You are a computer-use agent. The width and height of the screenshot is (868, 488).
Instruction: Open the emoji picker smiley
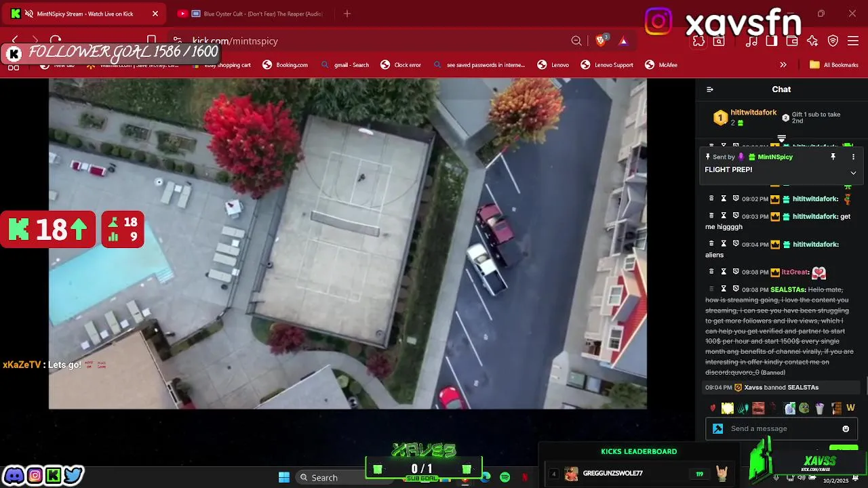(x=846, y=428)
